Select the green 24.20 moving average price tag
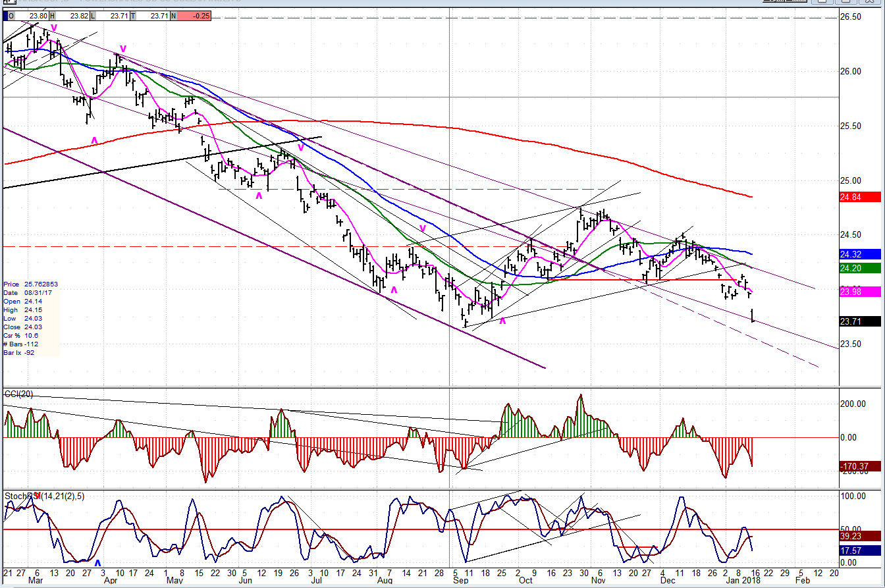Image resolution: width=885 pixels, height=588 pixels. [861, 268]
